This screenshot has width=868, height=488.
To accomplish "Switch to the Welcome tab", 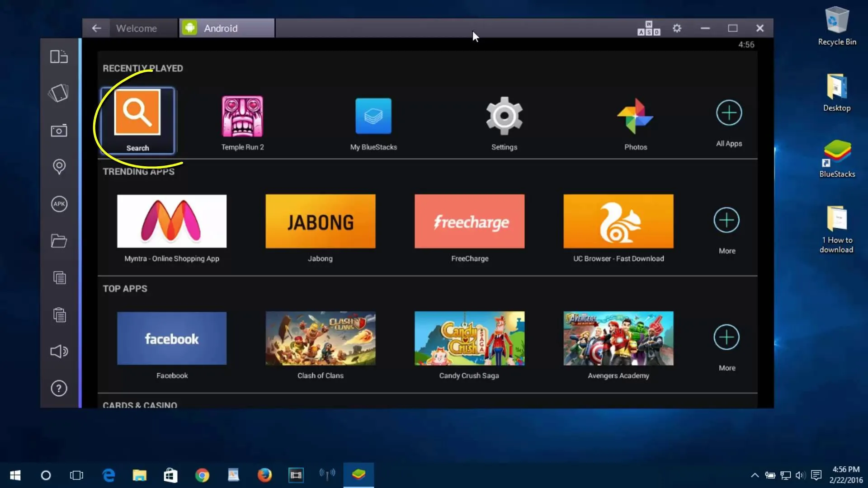I will click(x=136, y=28).
